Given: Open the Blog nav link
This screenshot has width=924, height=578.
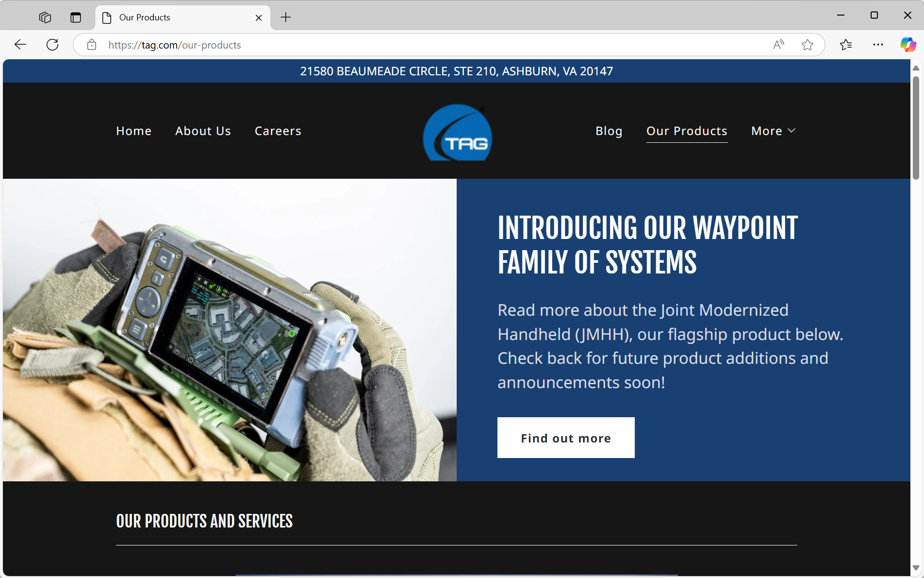Looking at the screenshot, I should (x=609, y=131).
